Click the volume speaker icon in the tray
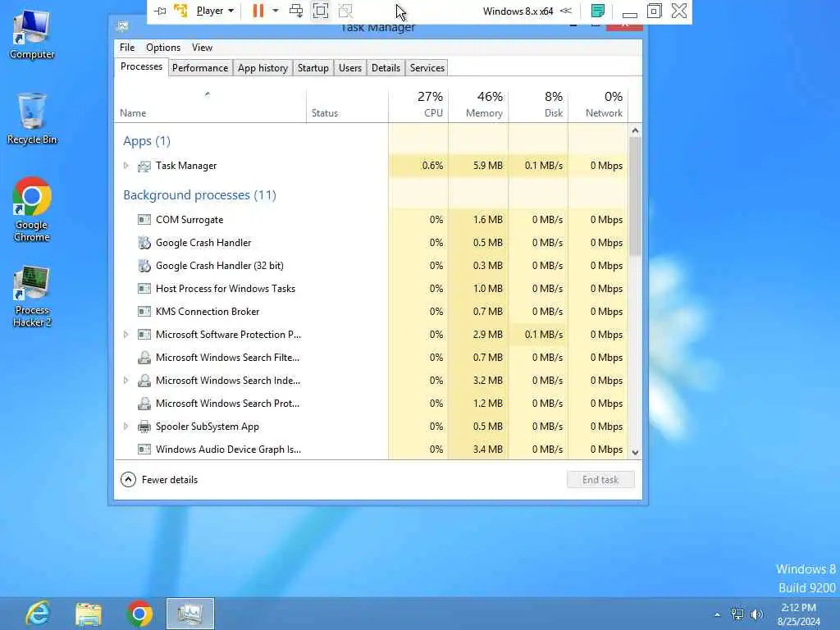The width and height of the screenshot is (840, 630). click(756, 614)
